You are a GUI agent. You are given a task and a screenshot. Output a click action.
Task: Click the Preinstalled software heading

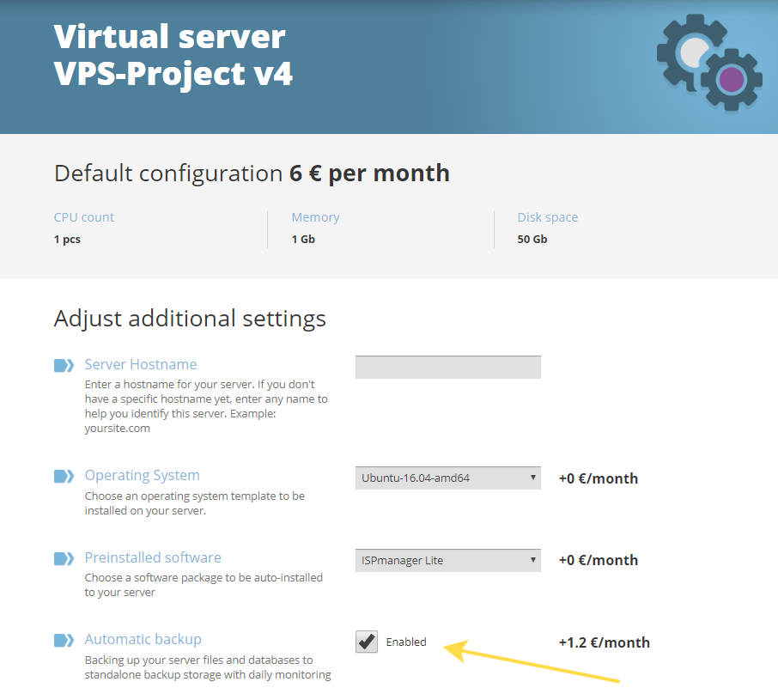point(153,557)
